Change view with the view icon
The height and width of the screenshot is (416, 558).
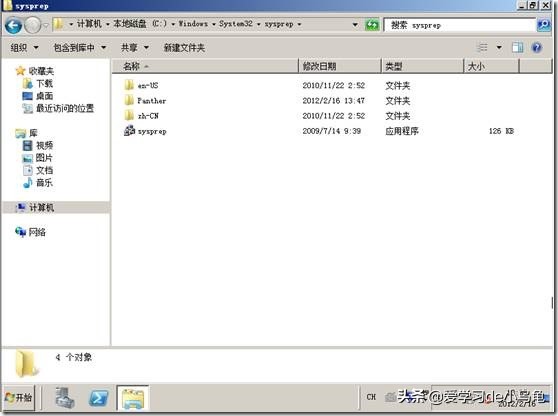pos(482,47)
